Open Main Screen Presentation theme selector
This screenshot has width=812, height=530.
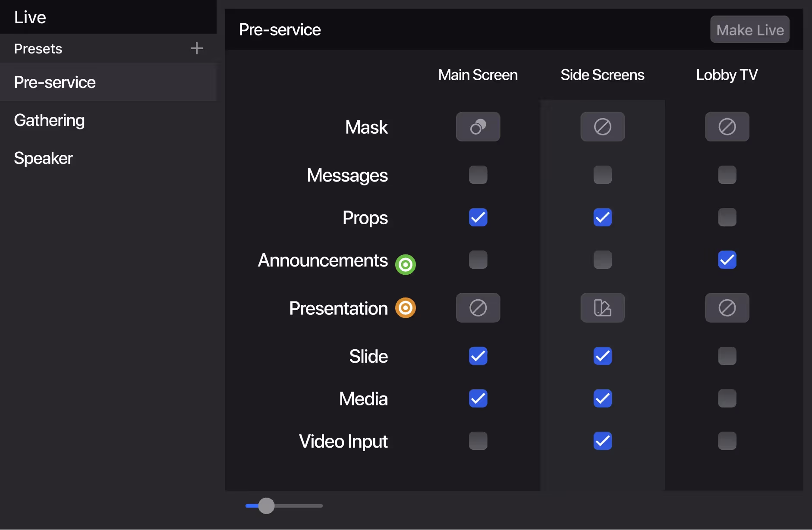(478, 308)
